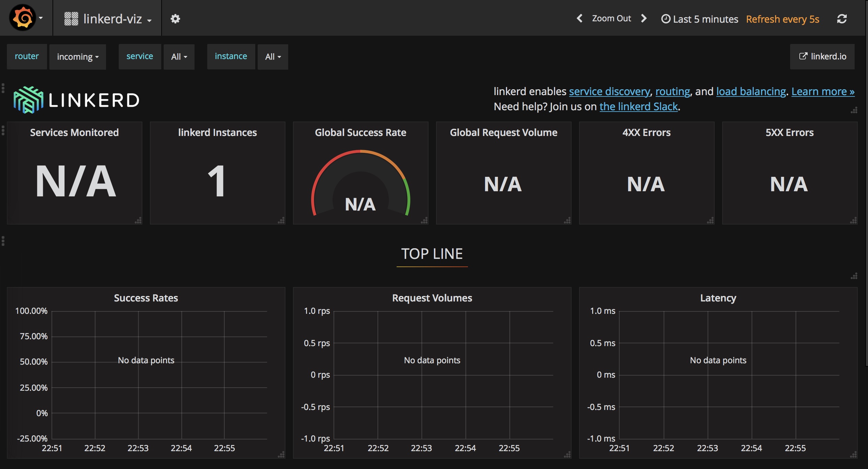The width and height of the screenshot is (868, 469).
Task: Click the dashboard grid icon beside linkerd-viz
Action: tap(71, 19)
